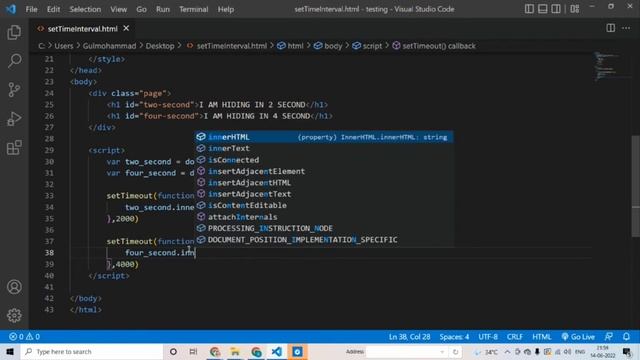The height and width of the screenshot is (360, 640).
Task: Open the Edit menu
Action: (x=53, y=9)
